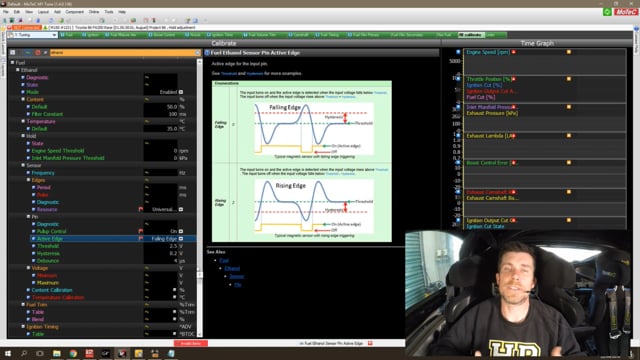Clear the ethanol search field
640x360 pixels.
click(x=198, y=53)
